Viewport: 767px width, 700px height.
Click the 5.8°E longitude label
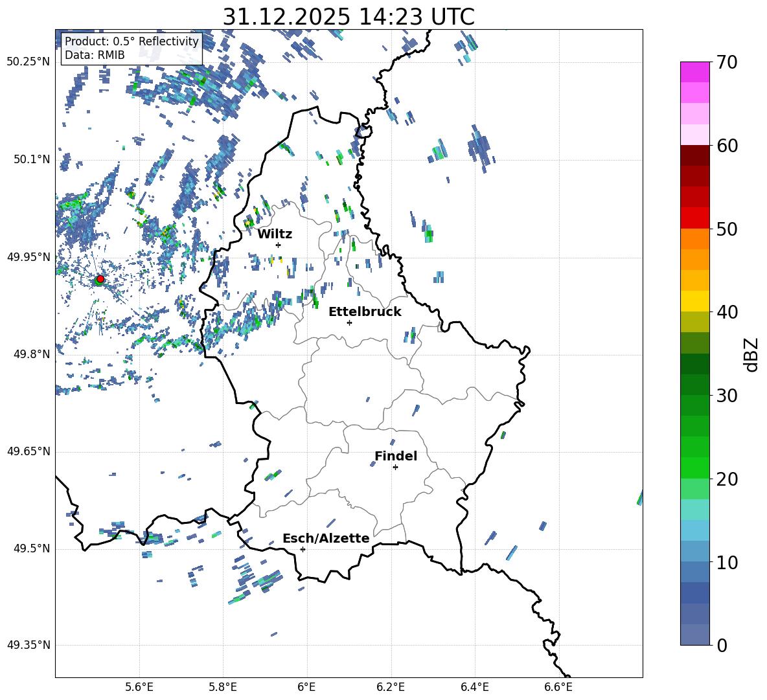coord(223,687)
